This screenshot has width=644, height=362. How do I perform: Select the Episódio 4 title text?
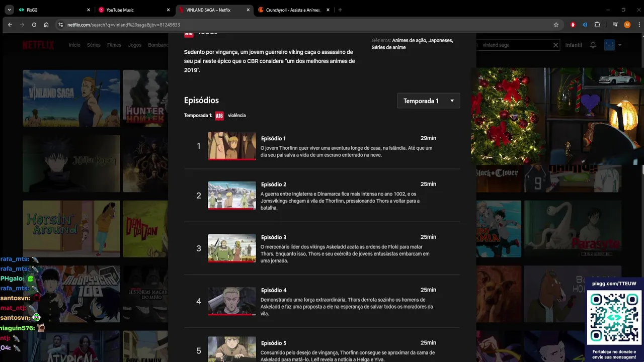point(274,290)
